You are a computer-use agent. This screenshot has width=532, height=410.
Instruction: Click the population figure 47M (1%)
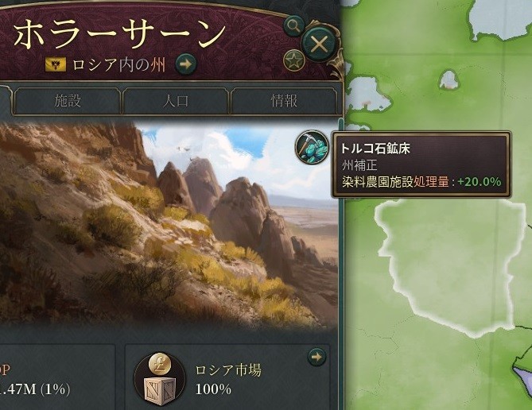point(35,389)
